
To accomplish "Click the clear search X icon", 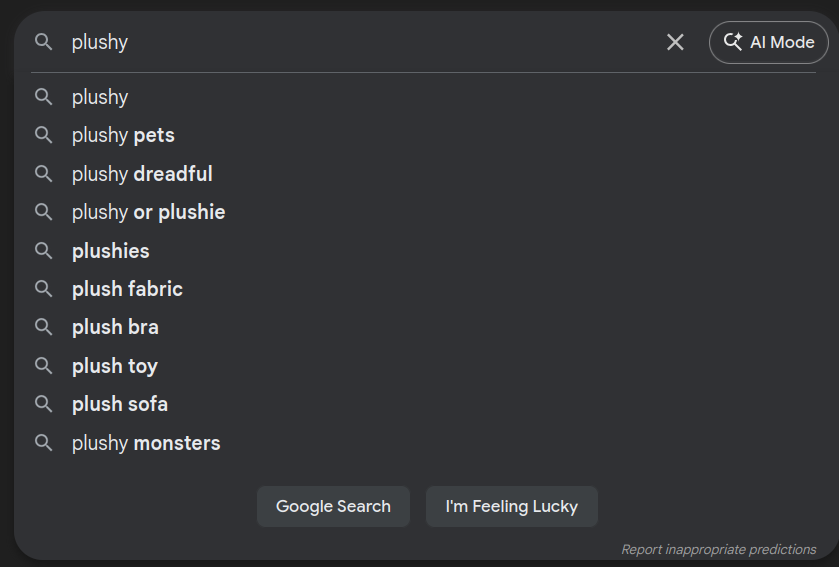I will [675, 42].
